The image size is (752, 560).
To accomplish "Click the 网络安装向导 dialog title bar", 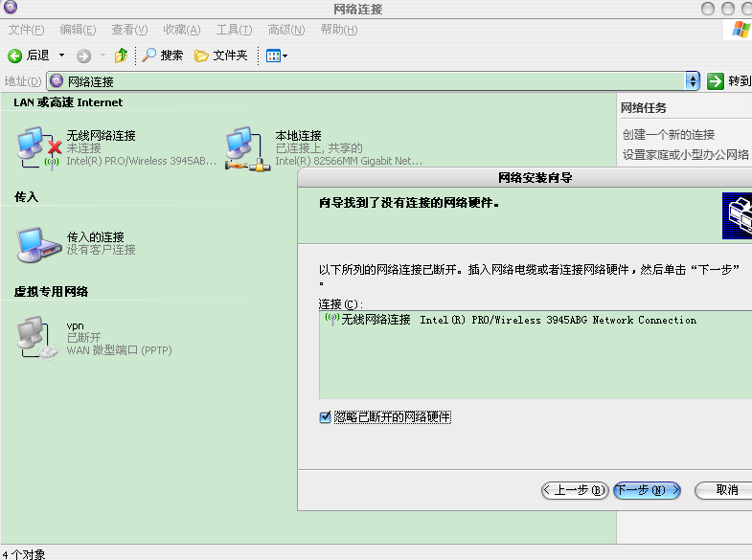I will coord(525,178).
